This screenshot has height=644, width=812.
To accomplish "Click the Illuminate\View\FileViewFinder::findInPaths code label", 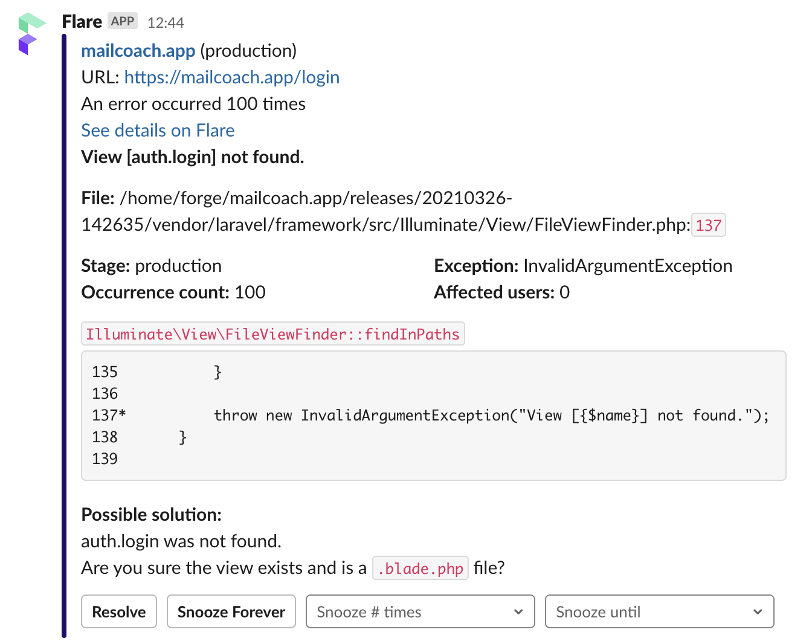I will click(273, 334).
